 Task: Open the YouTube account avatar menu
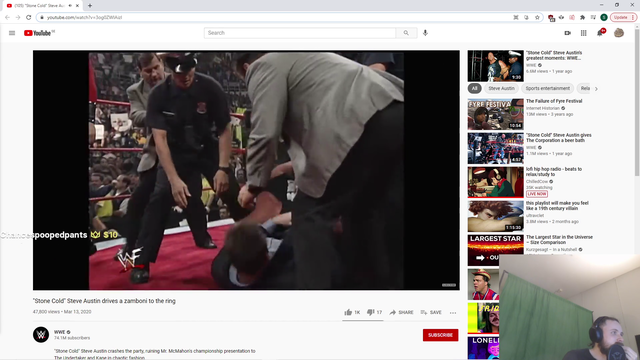pyautogui.click(x=619, y=33)
